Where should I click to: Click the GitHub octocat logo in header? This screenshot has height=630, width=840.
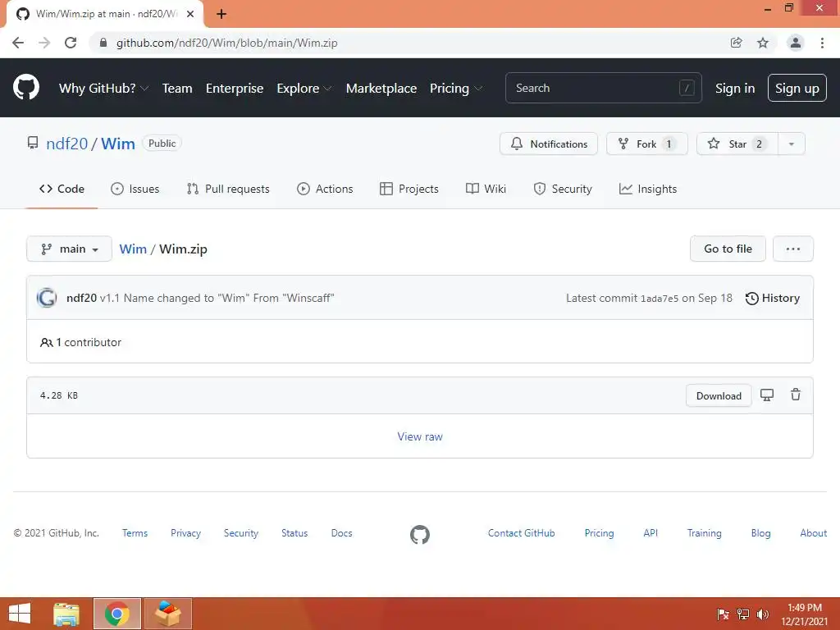click(x=25, y=87)
